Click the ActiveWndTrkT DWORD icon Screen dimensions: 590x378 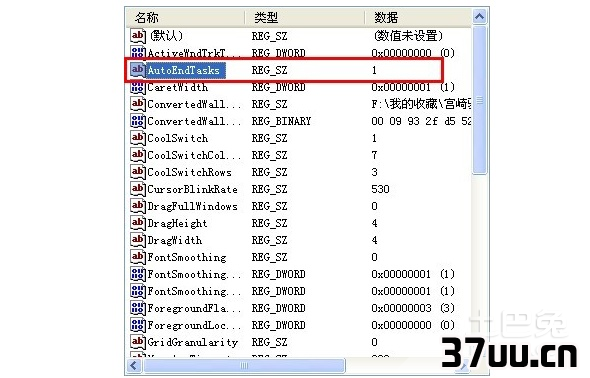tap(137, 53)
